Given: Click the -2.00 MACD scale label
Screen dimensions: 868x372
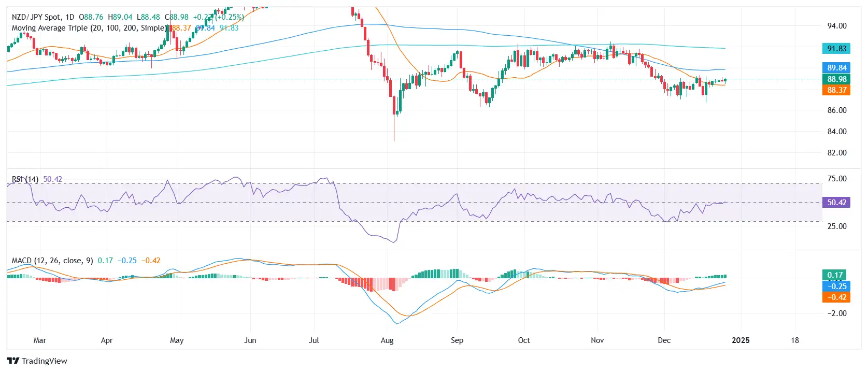Looking at the screenshot, I should tap(837, 313).
